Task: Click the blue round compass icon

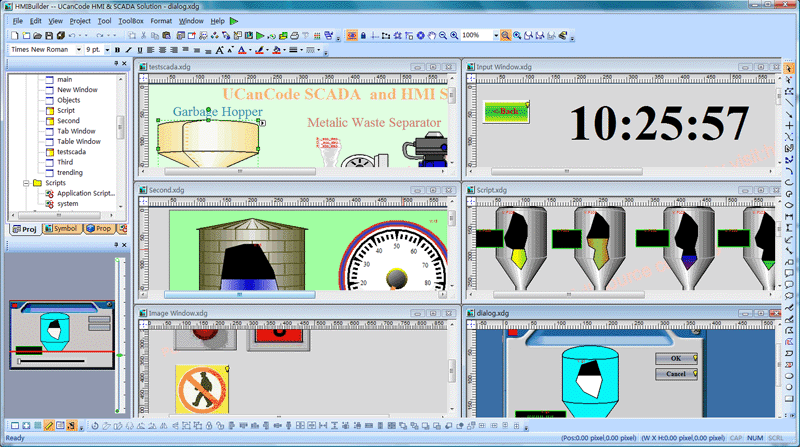Action: tap(420, 35)
